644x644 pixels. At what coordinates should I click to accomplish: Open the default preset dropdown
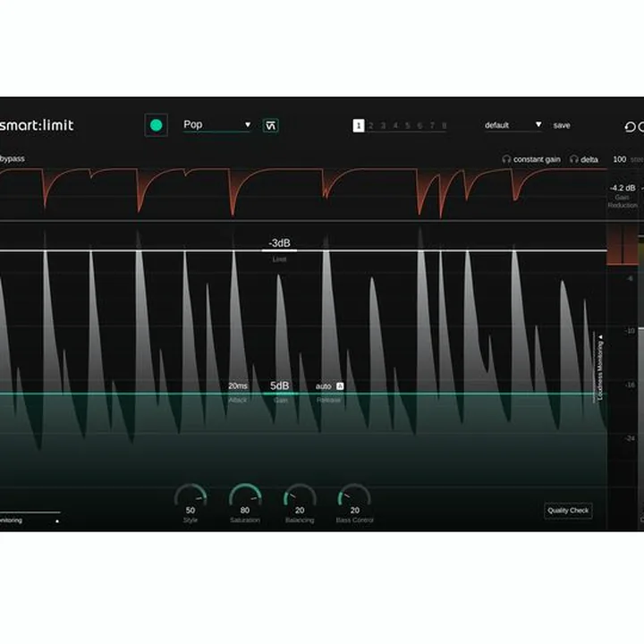point(513,125)
